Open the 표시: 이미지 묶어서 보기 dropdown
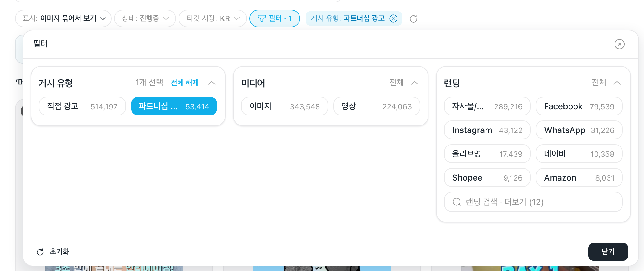644x271 pixels. click(x=63, y=18)
